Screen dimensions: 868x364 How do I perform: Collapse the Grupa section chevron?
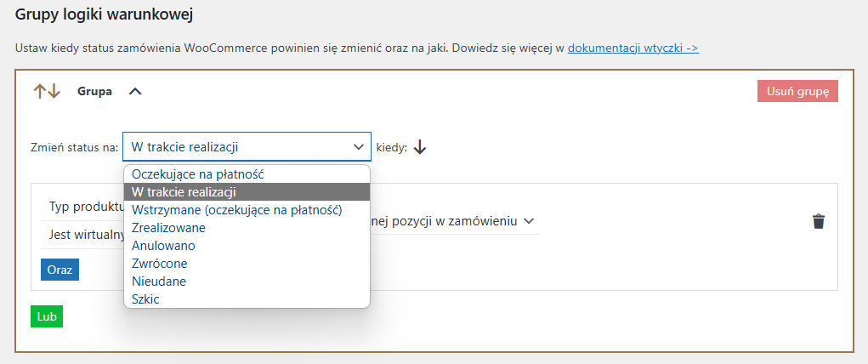(x=135, y=92)
